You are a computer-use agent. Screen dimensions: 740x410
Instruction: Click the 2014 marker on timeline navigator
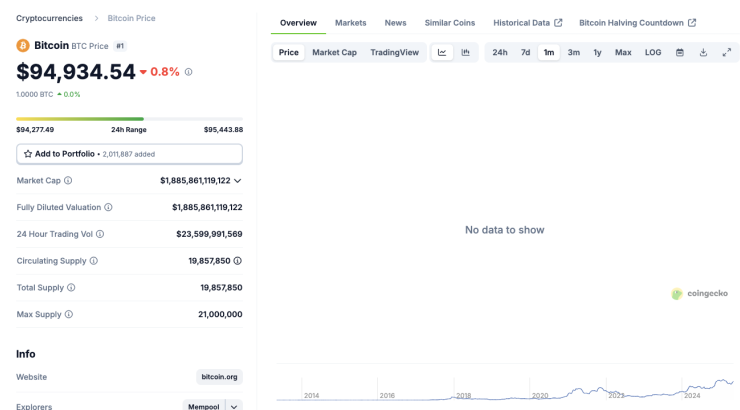pyautogui.click(x=311, y=395)
